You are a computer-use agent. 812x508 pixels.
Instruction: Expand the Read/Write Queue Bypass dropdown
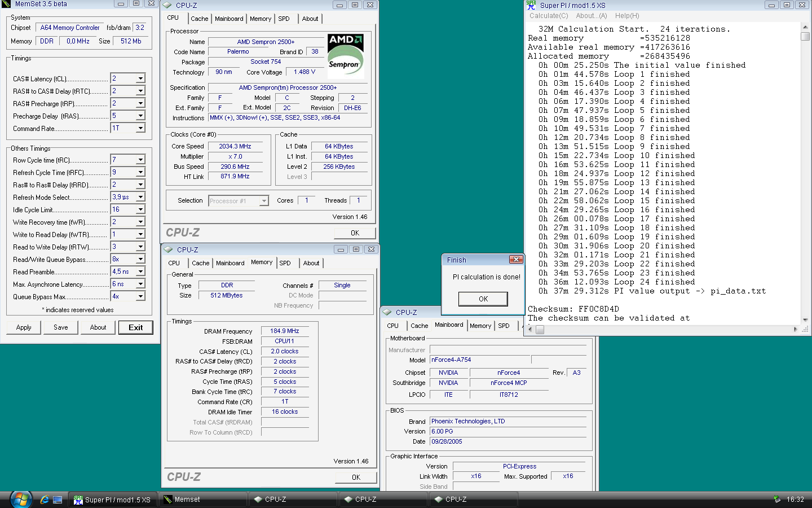pyautogui.click(x=140, y=259)
